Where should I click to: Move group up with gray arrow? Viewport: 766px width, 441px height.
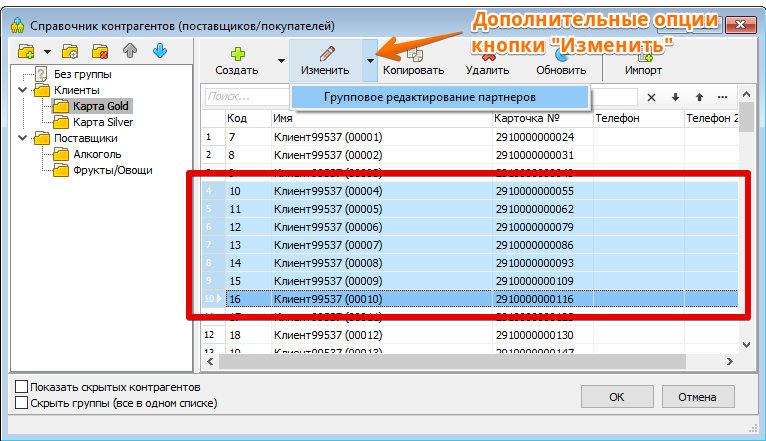(128, 51)
